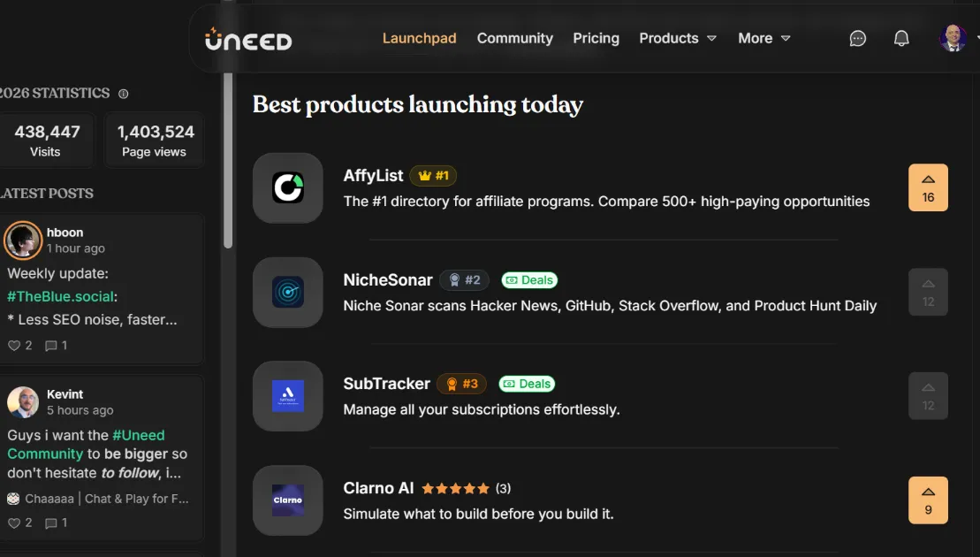Upvote Clarno AI with 9 votes
This screenshot has width=980, height=557.
928,500
